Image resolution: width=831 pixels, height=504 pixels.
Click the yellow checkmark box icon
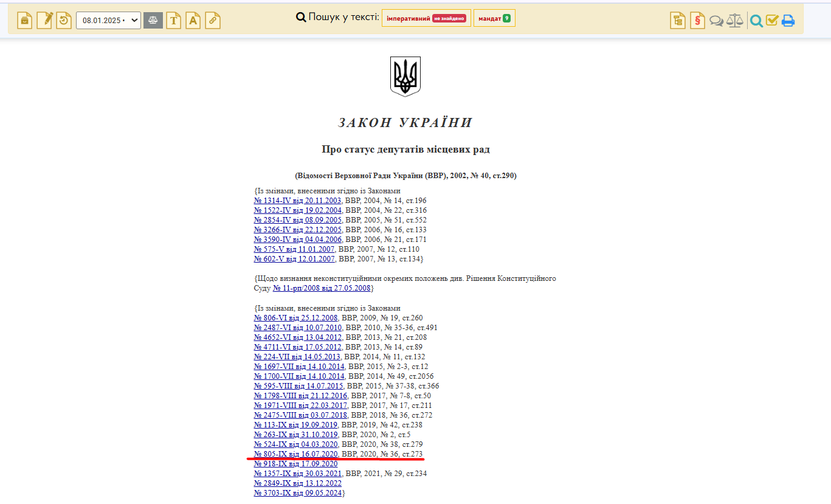click(x=772, y=21)
